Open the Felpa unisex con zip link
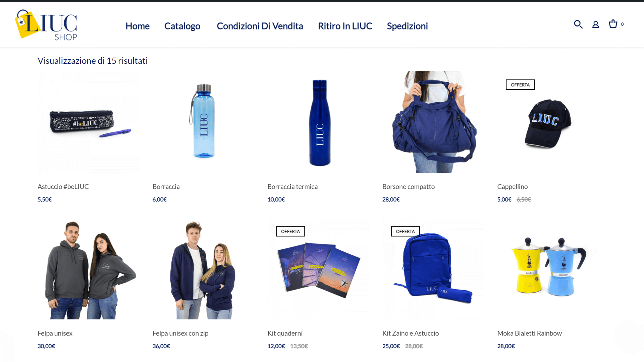The width and height of the screenshot is (644, 362). pyautogui.click(x=180, y=334)
